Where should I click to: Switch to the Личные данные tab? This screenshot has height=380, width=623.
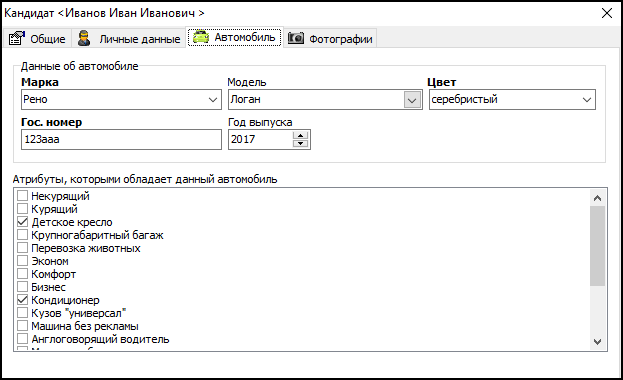pos(129,39)
